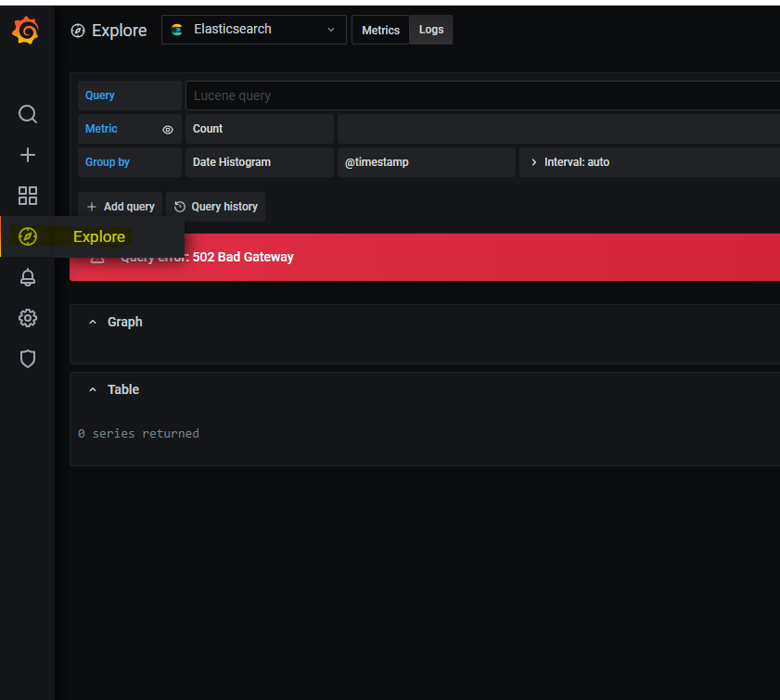Click the Explore flyout menu label
The height and width of the screenshot is (700, 780).
click(99, 236)
